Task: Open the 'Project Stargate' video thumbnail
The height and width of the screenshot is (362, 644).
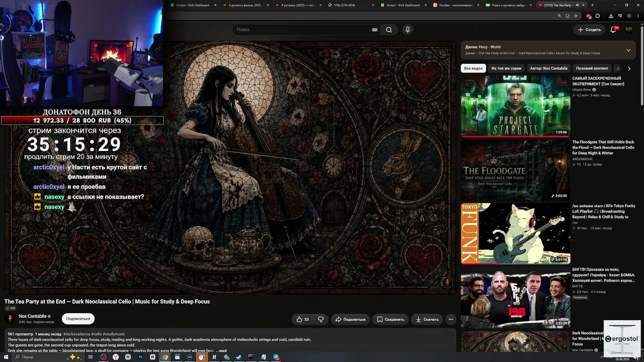Action: tap(515, 106)
